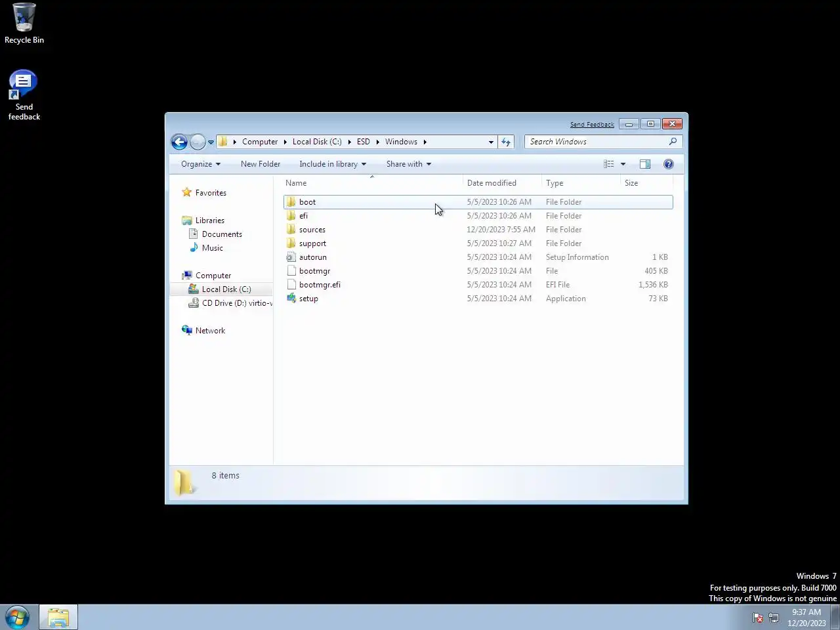This screenshot has height=630, width=840.
Task: Sort by the Type column header
Action: click(581, 183)
